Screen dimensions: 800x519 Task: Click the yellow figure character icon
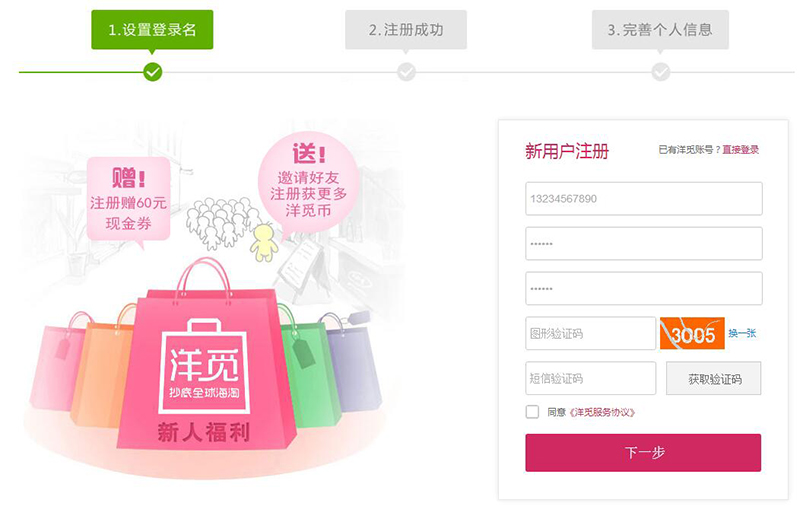point(264,243)
